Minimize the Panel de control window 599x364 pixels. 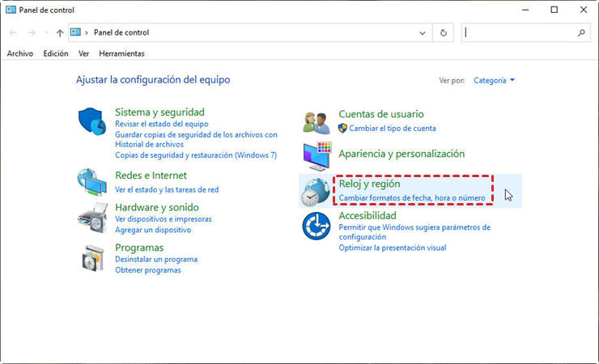click(x=525, y=10)
